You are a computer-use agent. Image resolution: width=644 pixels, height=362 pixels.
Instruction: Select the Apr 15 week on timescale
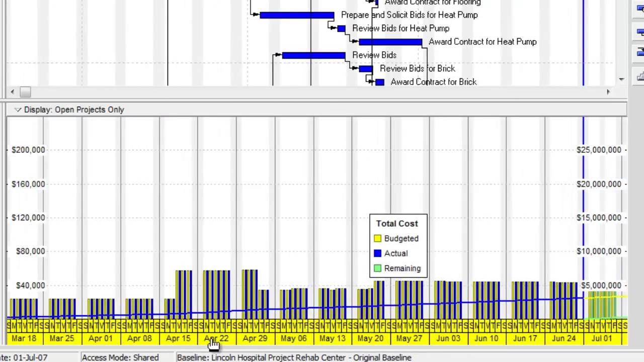pyautogui.click(x=178, y=338)
